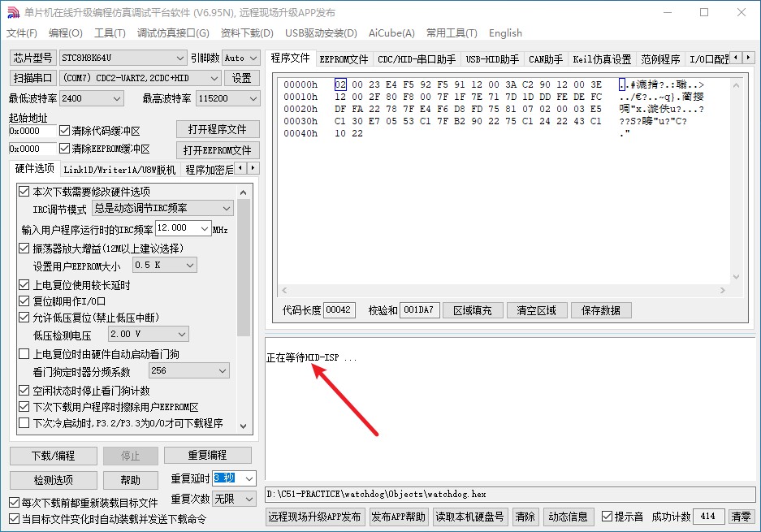The height and width of the screenshot is (532, 761).
Task: Click 远程现场升级APP发布 button
Action: tap(314, 517)
